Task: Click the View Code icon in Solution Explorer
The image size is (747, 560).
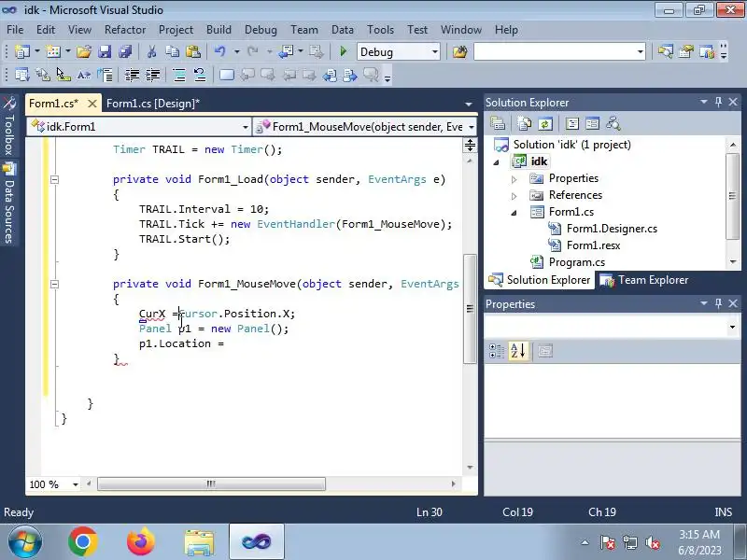Action: [571, 124]
